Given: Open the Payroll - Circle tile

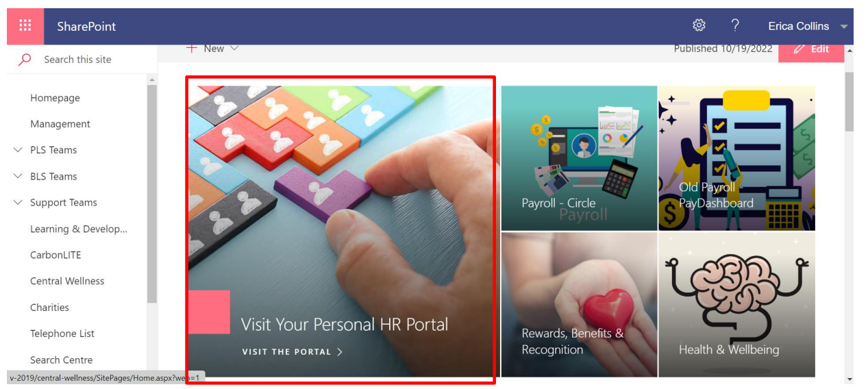Looking at the screenshot, I should (579, 158).
